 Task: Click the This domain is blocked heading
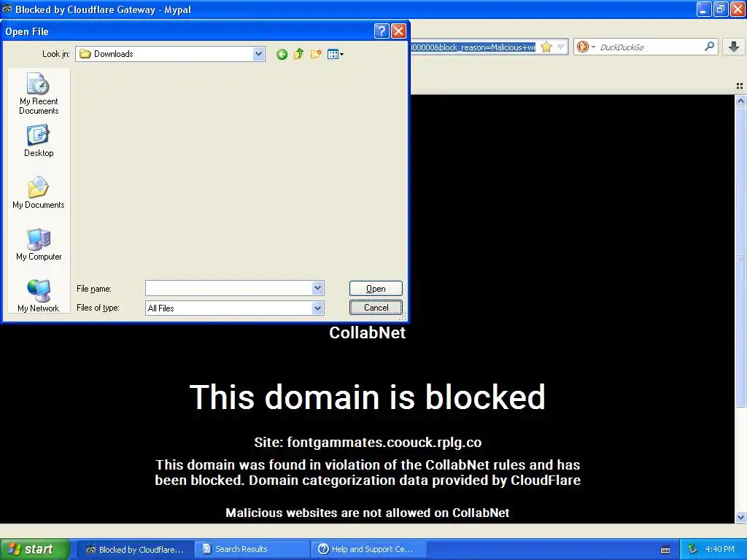368,397
